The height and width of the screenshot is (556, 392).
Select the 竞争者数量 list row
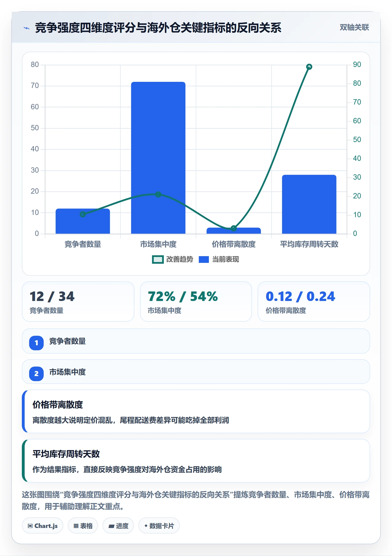(196, 341)
